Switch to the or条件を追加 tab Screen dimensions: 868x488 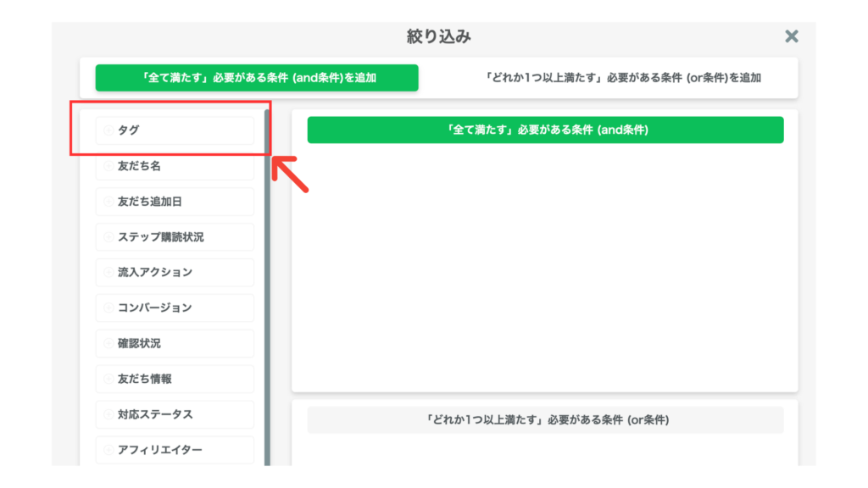click(x=622, y=78)
